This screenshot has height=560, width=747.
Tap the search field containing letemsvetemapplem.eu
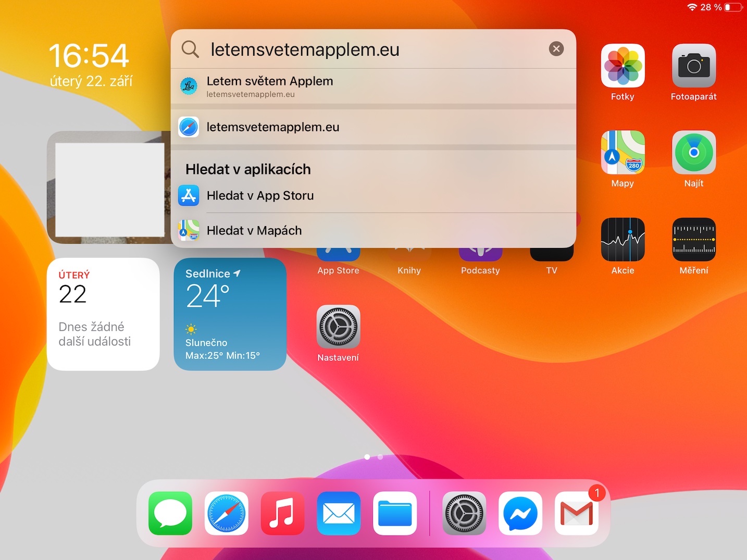click(x=373, y=49)
